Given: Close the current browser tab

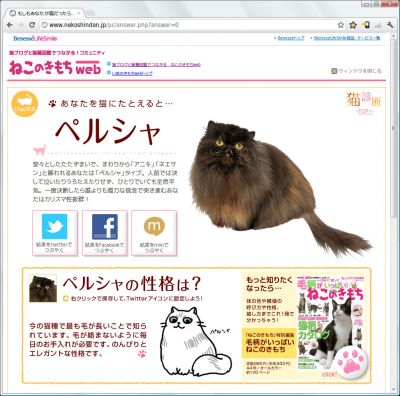Looking at the screenshot, I should click(79, 13).
